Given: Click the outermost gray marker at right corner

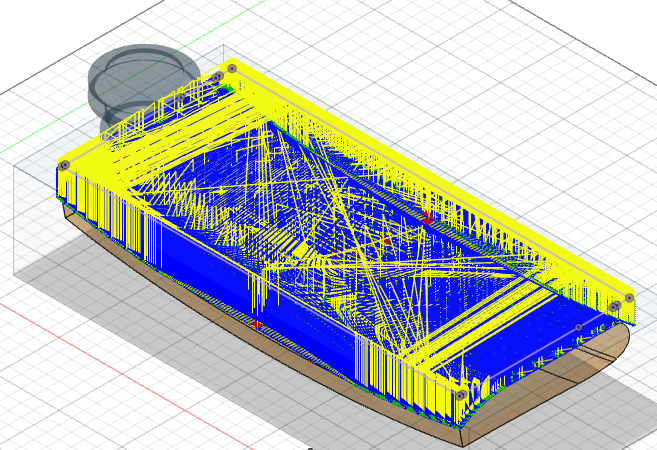Looking at the screenshot, I should (x=629, y=298).
